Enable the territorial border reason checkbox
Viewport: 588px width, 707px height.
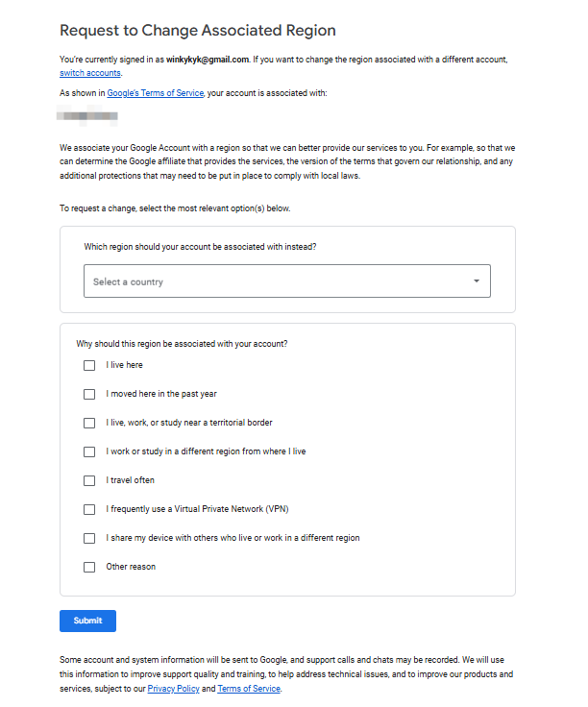pyautogui.click(x=89, y=423)
